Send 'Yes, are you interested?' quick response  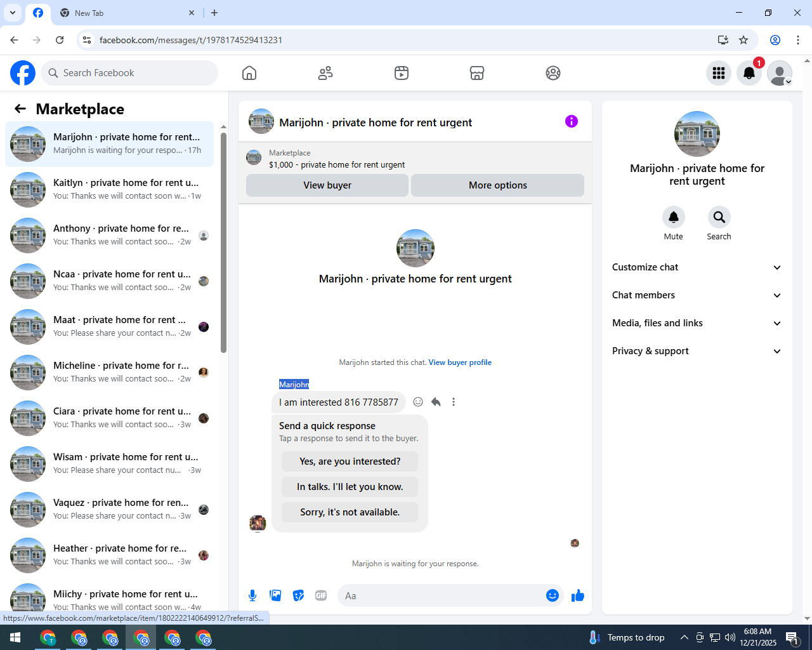350,461
